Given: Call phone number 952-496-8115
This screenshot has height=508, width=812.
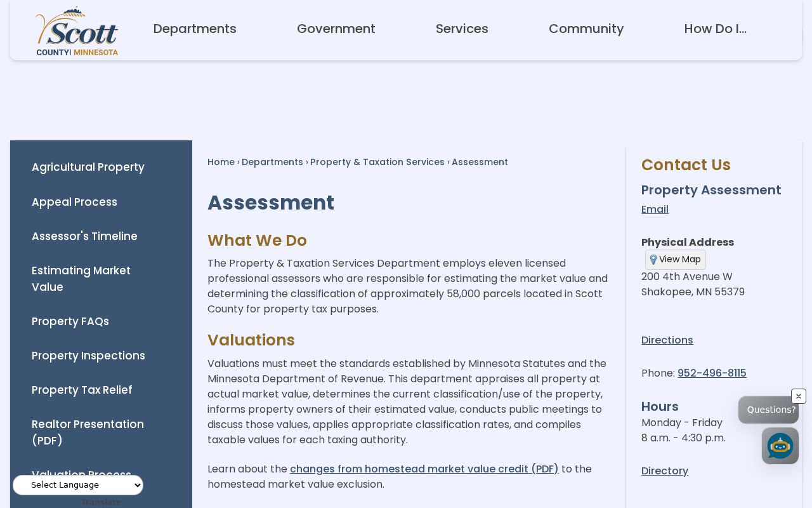Looking at the screenshot, I should click(712, 373).
